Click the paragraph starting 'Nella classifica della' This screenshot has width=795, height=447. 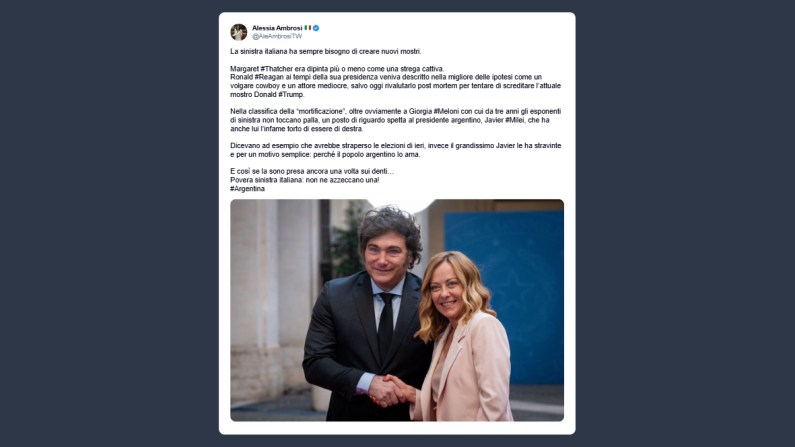coord(395,120)
